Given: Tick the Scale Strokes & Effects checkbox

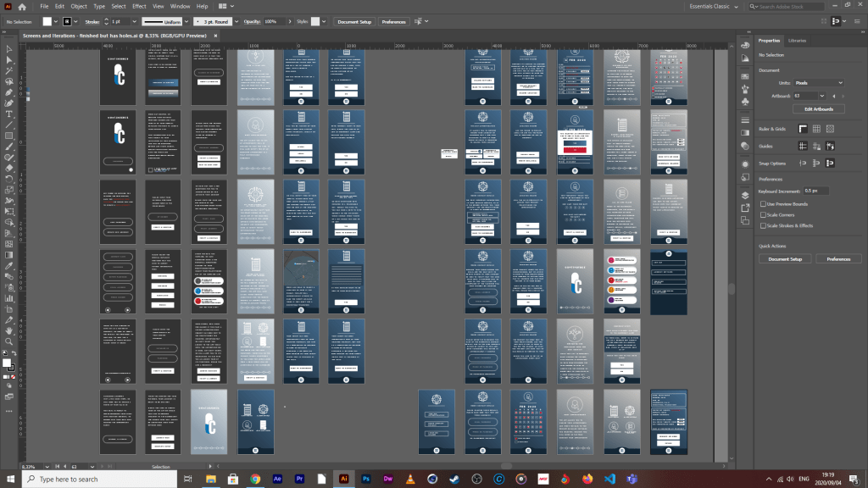Looking at the screenshot, I should tap(763, 225).
